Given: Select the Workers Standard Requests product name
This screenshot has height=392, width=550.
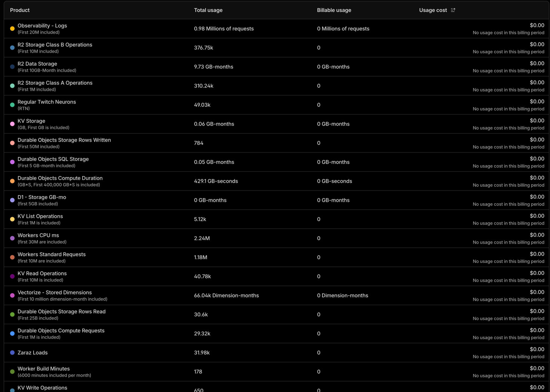Looking at the screenshot, I should 52,254.
